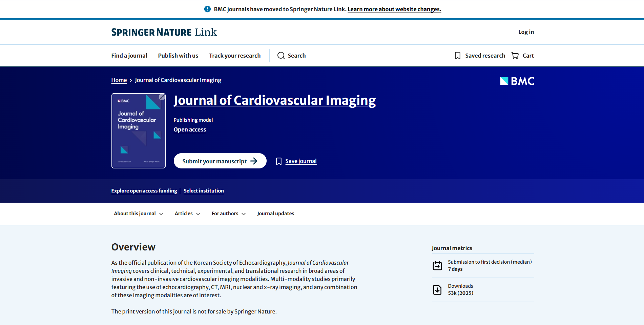Follow the Open access link
Image resolution: width=644 pixels, height=325 pixels.
pyautogui.click(x=190, y=129)
